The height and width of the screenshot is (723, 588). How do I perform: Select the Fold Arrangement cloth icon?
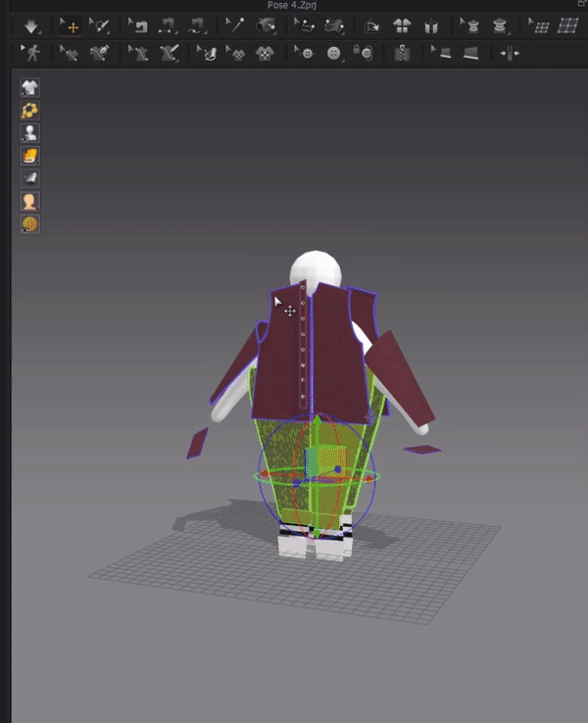(x=334, y=25)
